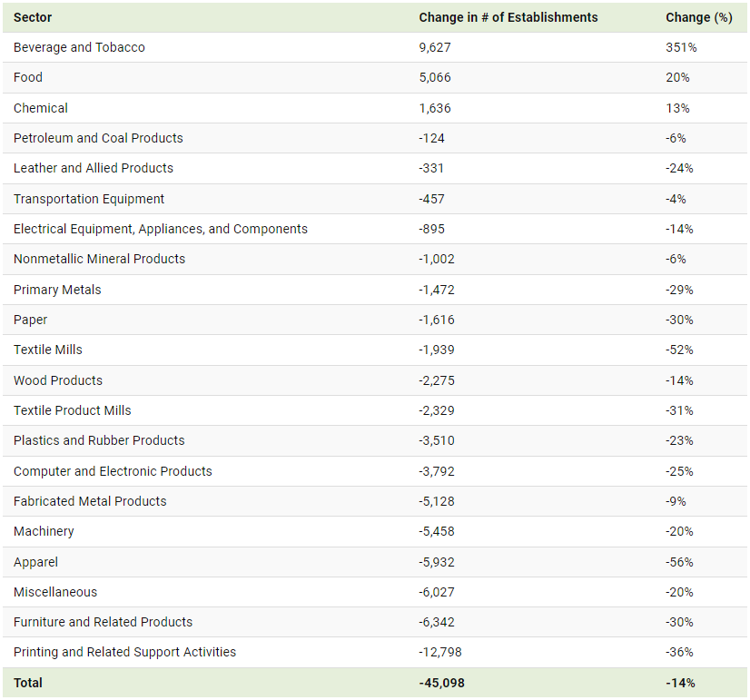750x700 pixels.
Task: Select the Apparel sector cell
Action: click(35, 562)
